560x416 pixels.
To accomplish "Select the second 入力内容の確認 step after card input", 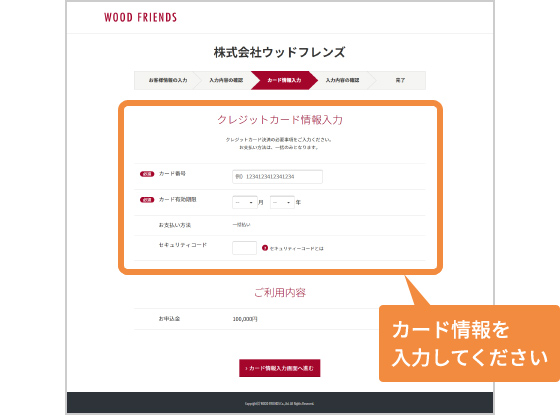I will [x=342, y=80].
